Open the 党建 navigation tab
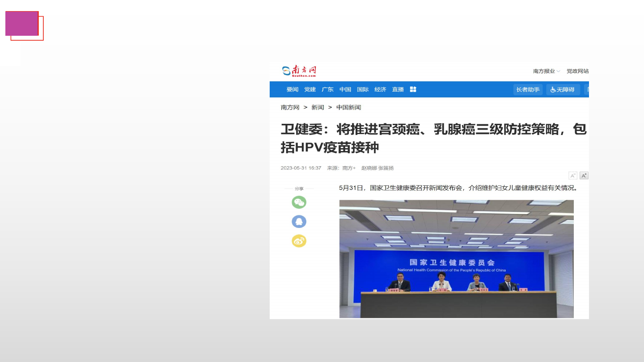This screenshot has width=644, height=362. coord(310,89)
